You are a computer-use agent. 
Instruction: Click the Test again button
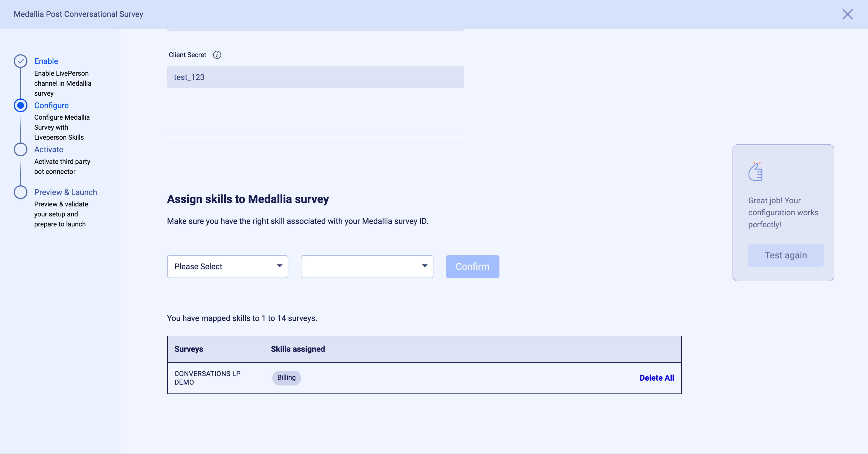point(786,255)
